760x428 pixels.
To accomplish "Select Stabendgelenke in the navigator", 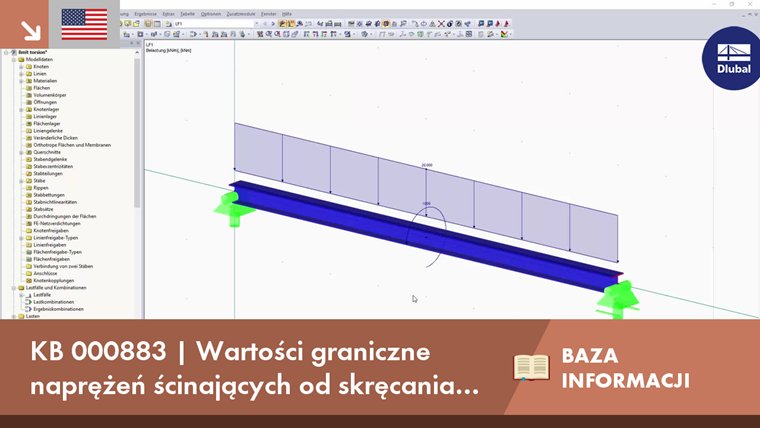I will pos(50,159).
